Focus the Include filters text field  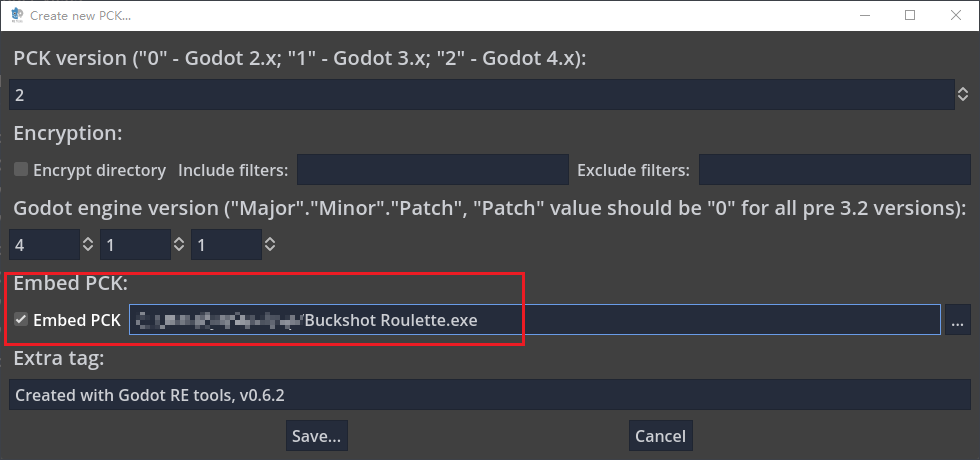[432, 169]
